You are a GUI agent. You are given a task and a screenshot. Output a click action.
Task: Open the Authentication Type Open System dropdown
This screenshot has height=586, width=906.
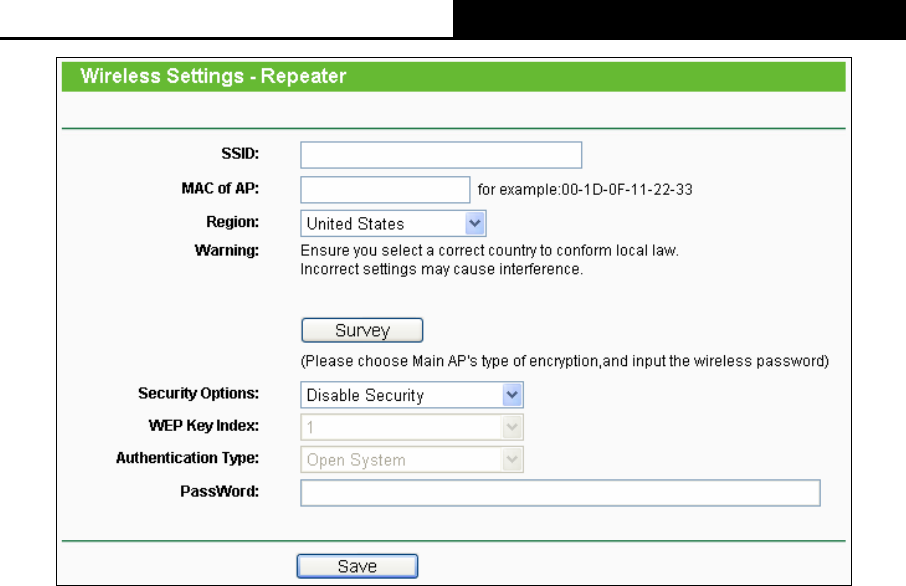[412, 459]
